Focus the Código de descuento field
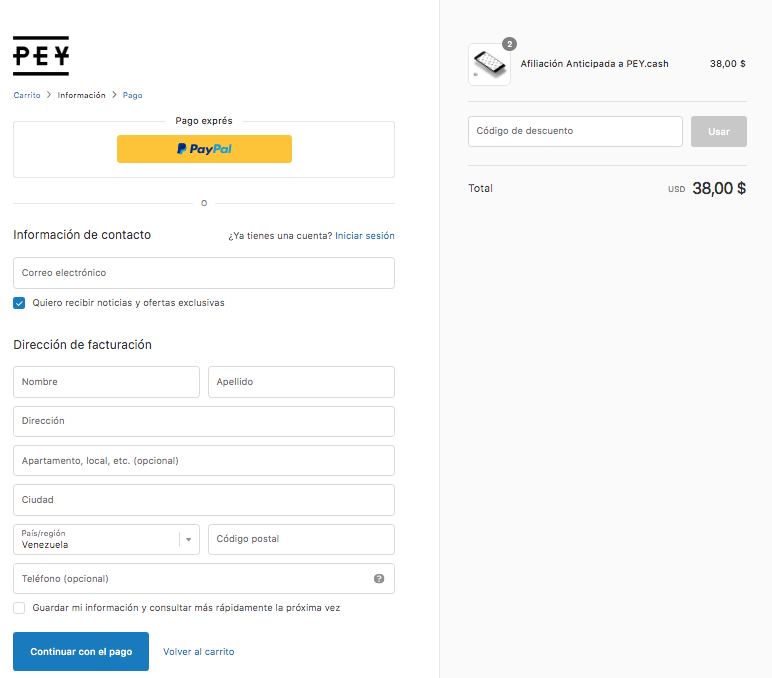Image resolution: width=772 pixels, height=678 pixels. coord(575,131)
